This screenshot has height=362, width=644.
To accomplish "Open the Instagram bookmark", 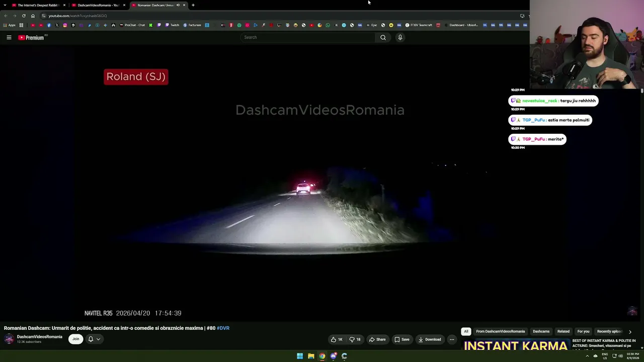I will point(65,25).
